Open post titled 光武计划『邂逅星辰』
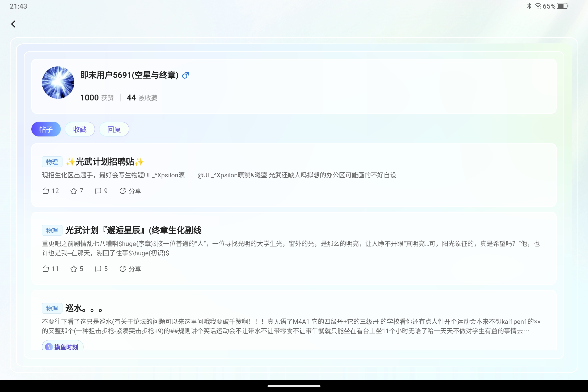 tap(133, 230)
